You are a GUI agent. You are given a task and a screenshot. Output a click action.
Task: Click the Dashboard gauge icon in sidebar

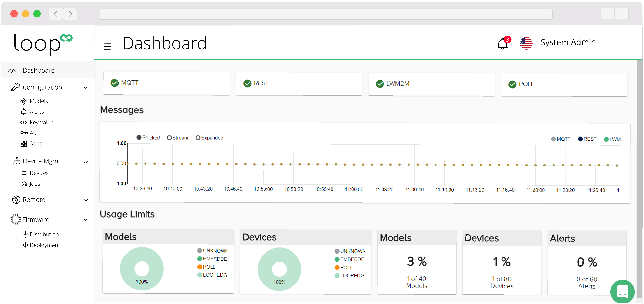12,71
